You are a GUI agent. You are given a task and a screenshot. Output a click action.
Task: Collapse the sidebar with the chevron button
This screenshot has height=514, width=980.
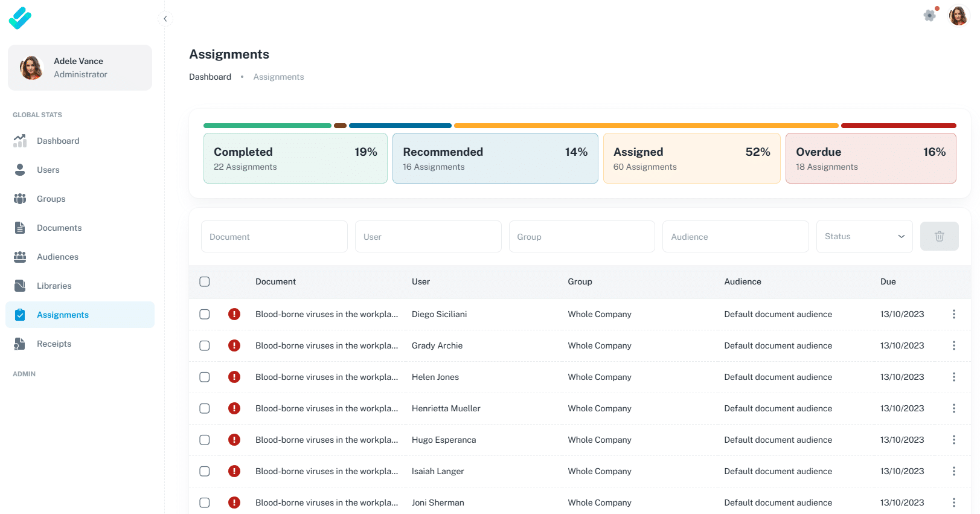pos(165,19)
